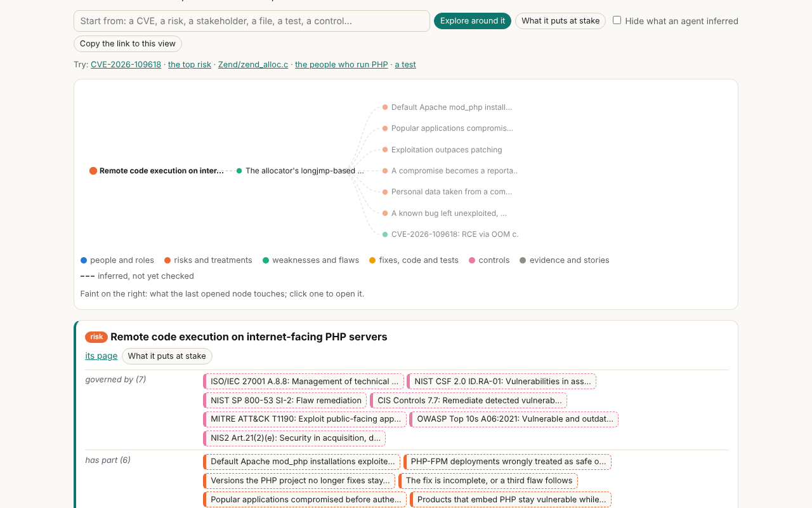Open NIST SP 800-53 SI-2 Flaw remediation chip

pyautogui.click(x=285, y=401)
